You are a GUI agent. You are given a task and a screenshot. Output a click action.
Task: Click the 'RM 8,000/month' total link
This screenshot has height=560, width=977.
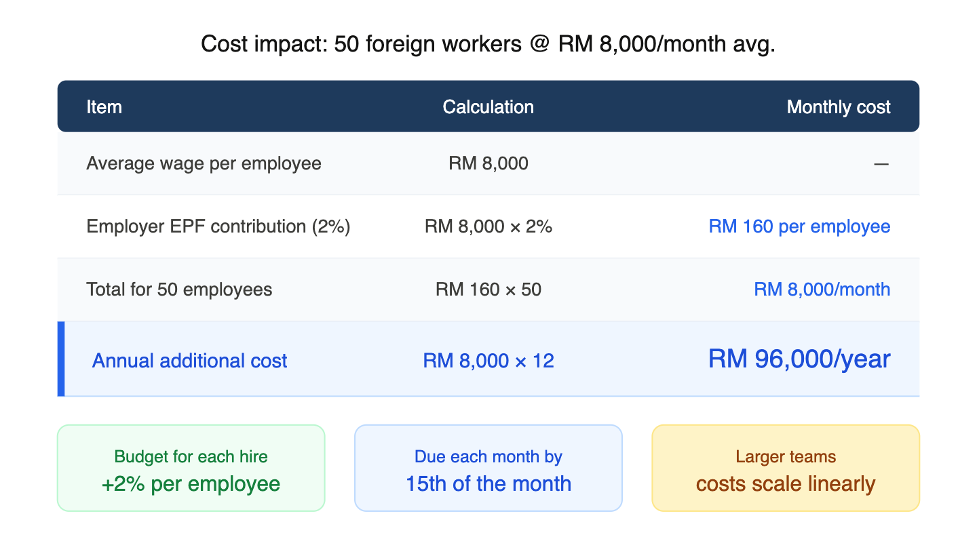tap(822, 289)
